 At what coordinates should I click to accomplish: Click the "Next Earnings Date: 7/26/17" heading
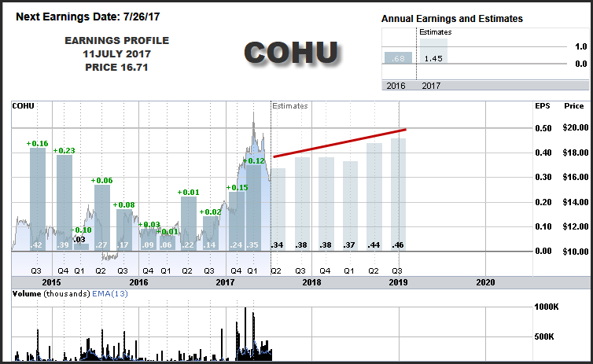coord(88,17)
